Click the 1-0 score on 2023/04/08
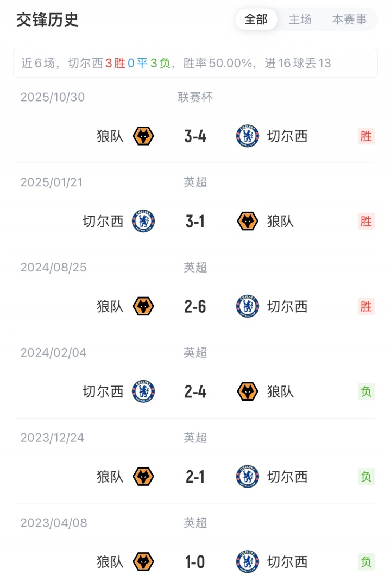This screenshot has width=391, height=588. coord(195,562)
